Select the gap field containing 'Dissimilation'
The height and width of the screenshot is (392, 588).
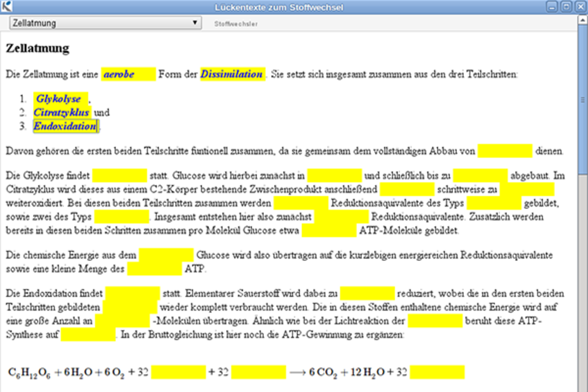point(233,74)
